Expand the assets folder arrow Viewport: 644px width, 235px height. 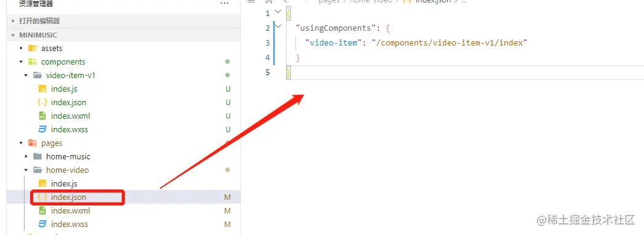[x=22, y=48]
